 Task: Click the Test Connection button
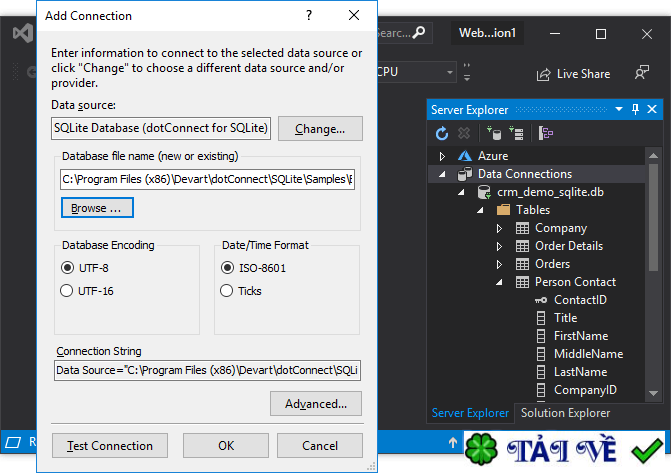(x=110, y=446)
